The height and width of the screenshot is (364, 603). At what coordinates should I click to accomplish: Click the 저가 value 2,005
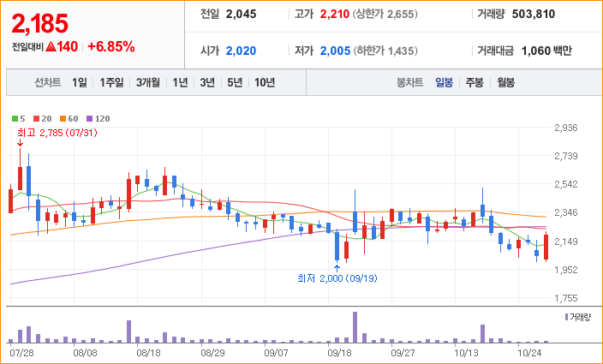pyautogui.click(x=336, y=51)
